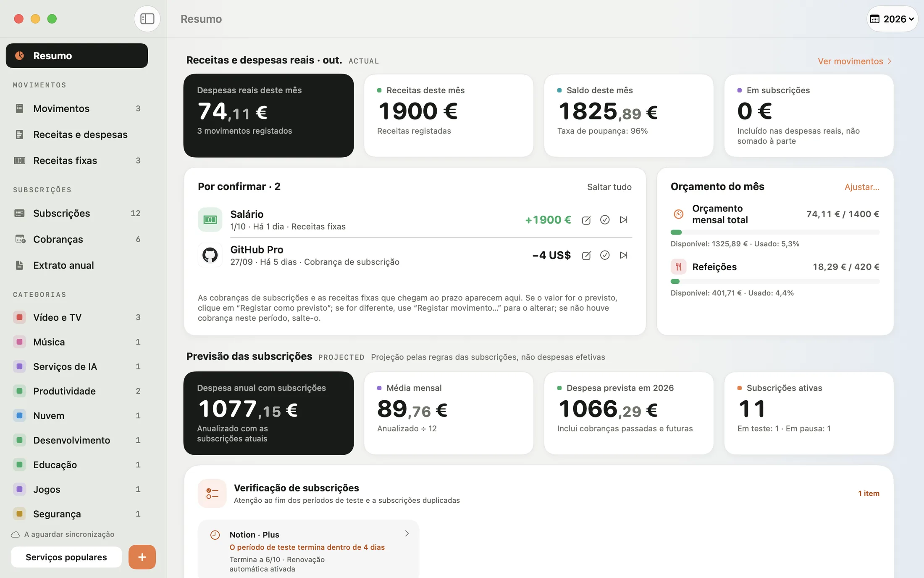
Task: Open the Segurança category
Action: (77, 514)
